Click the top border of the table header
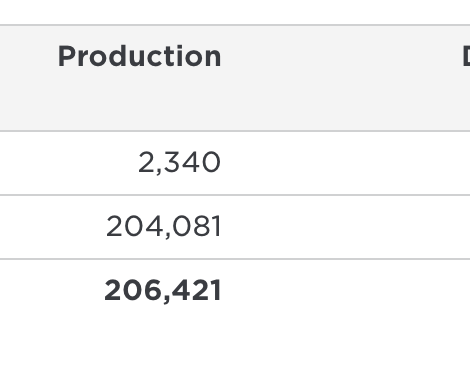This screenshot has width=470, height=370. tap(235, 25)
